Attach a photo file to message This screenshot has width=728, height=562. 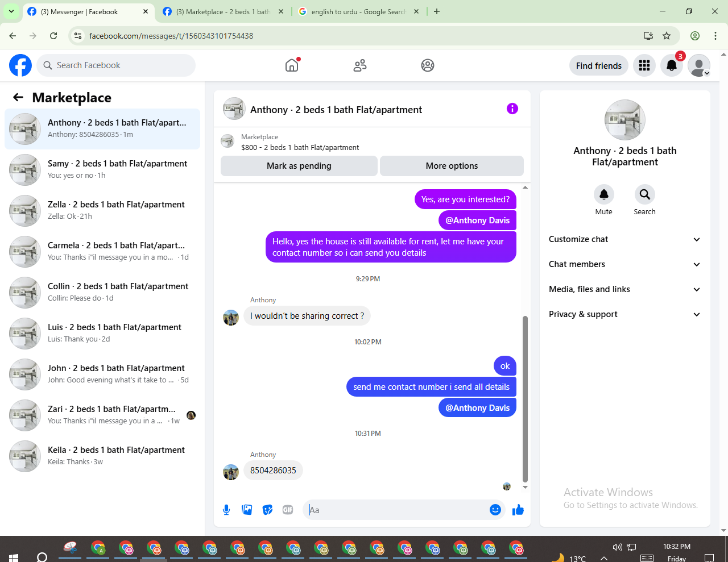[247, 510]
